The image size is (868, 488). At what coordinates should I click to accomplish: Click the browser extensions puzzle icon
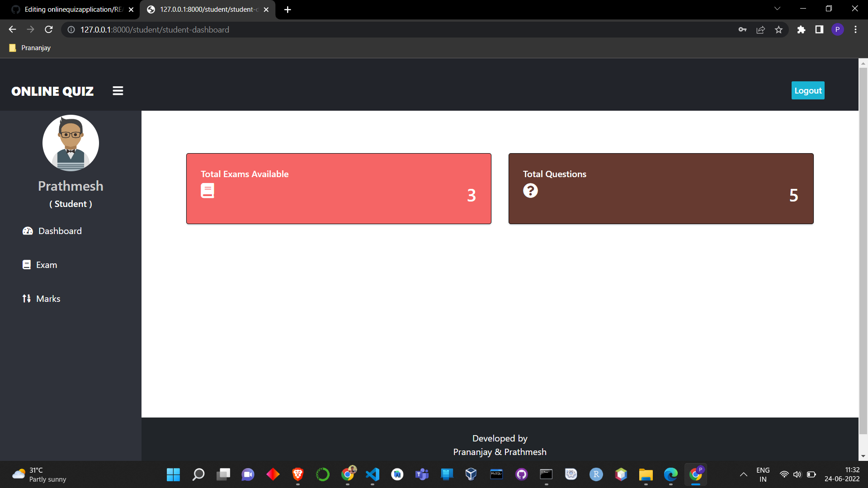coord(801,29)
